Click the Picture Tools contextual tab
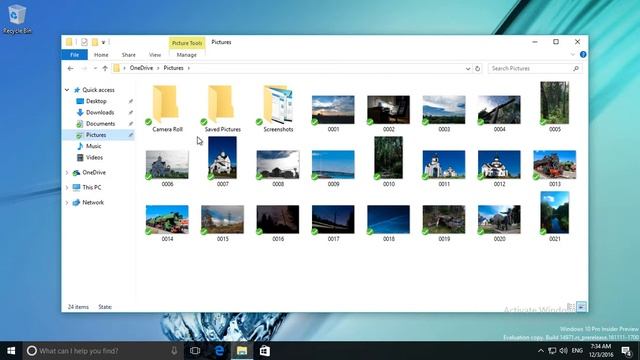640x360 pixels. [187, 43]
